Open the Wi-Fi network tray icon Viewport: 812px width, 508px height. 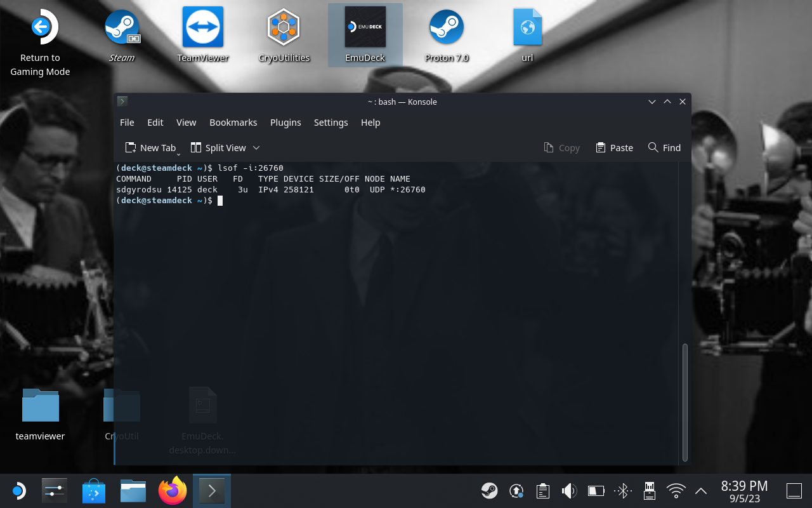coord(676,490)
